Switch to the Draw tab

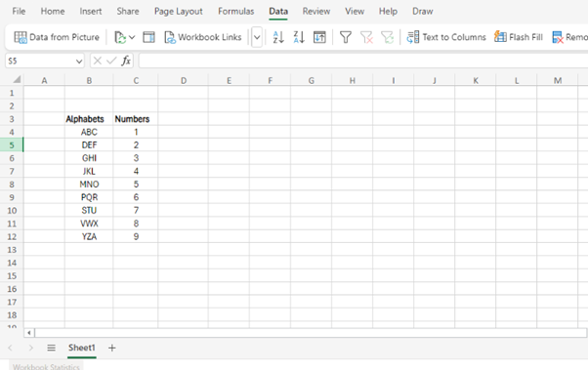pyautogui.click(x=423, y=12)
